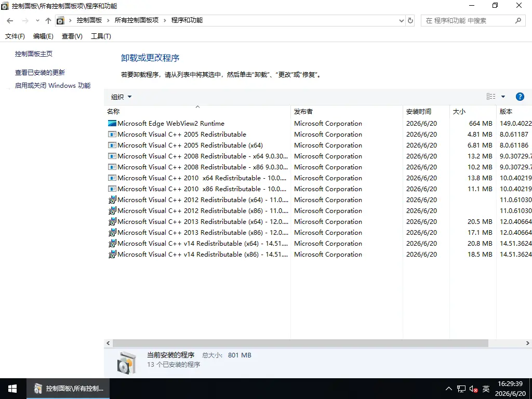Show hidden tray icons chevron
Screen dimensions: 532x399
(x=448, y=389)
